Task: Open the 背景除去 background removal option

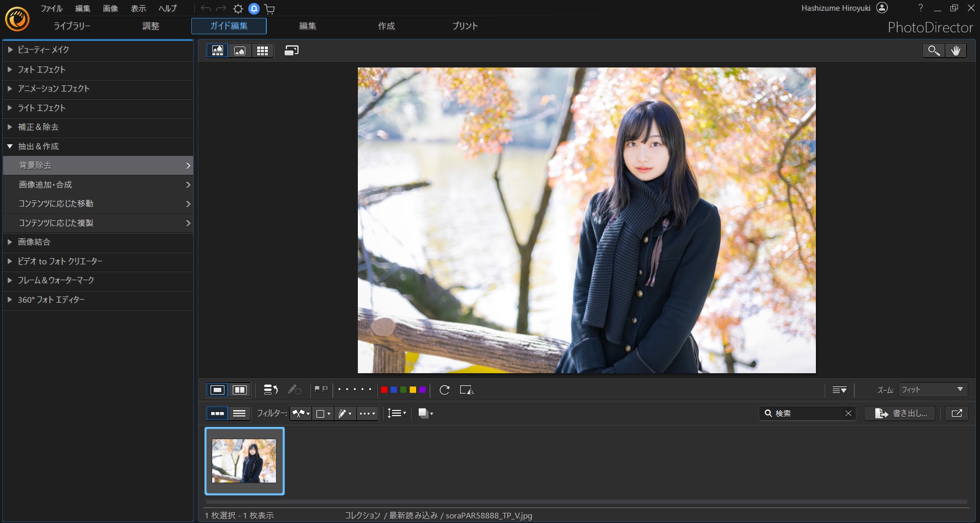Action: coord(98,166)
